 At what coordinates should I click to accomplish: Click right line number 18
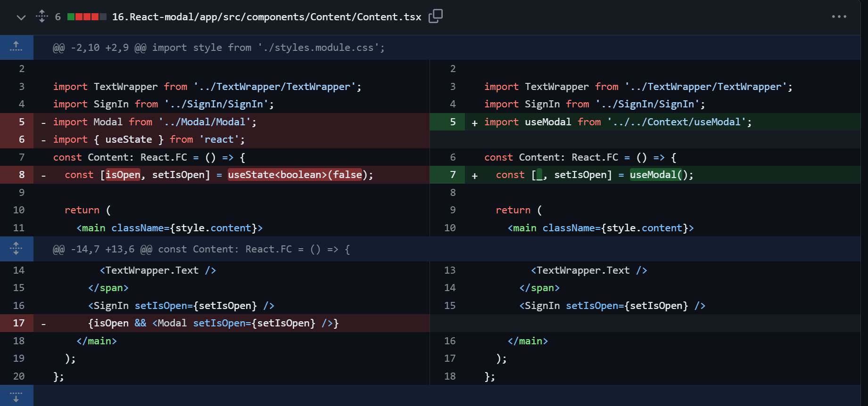pos(450,376)
